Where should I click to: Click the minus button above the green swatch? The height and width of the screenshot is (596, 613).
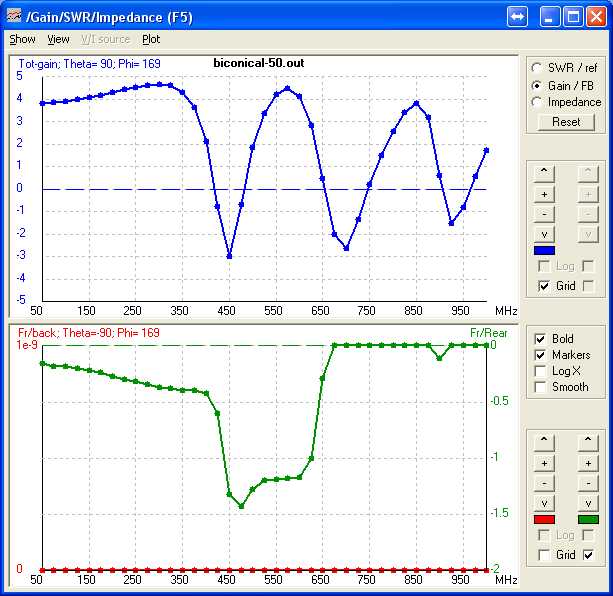point(588,482)
